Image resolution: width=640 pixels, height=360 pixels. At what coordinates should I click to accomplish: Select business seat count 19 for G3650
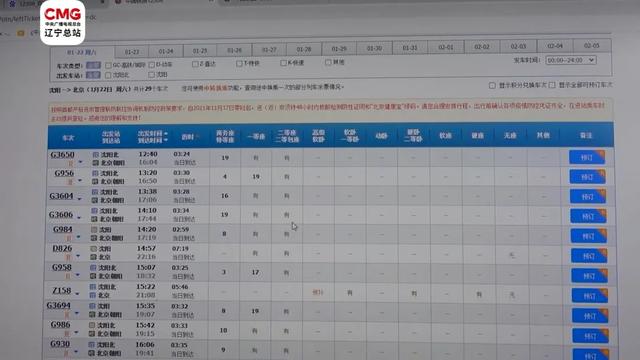click(x=225, y=158)
